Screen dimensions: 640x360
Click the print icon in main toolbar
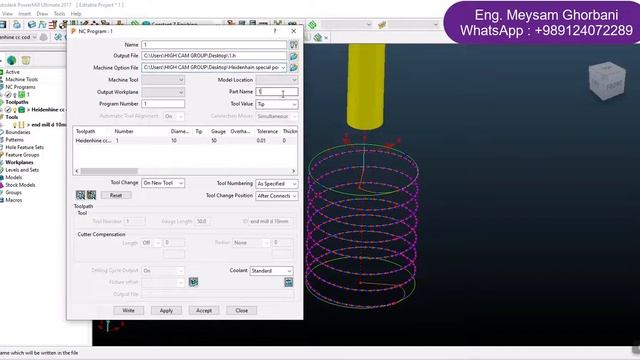pyautogui.click(x=17, y=24)
